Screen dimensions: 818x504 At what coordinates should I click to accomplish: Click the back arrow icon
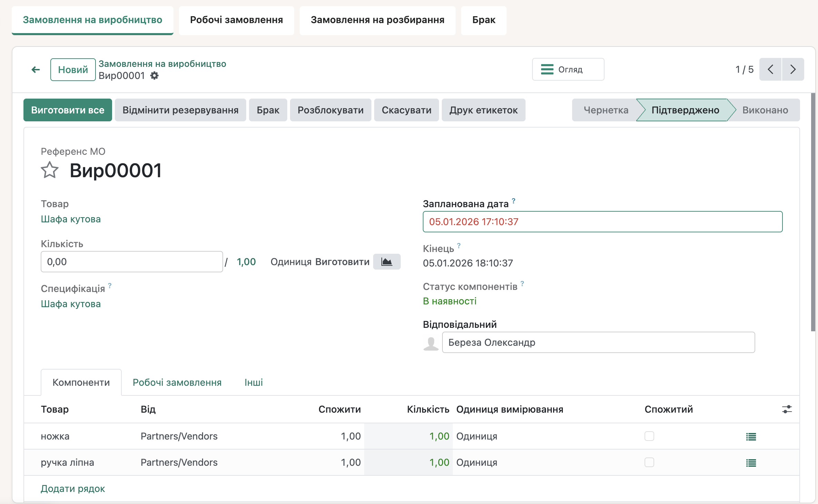pyautogui.click(x=36, y=70)
